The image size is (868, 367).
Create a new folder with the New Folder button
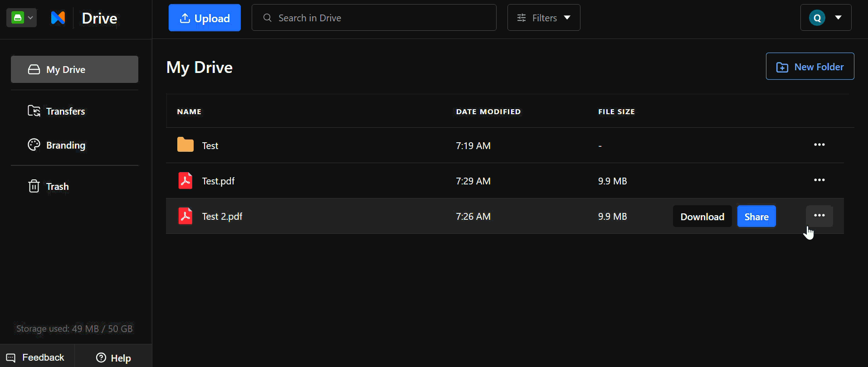click(809, 66)
